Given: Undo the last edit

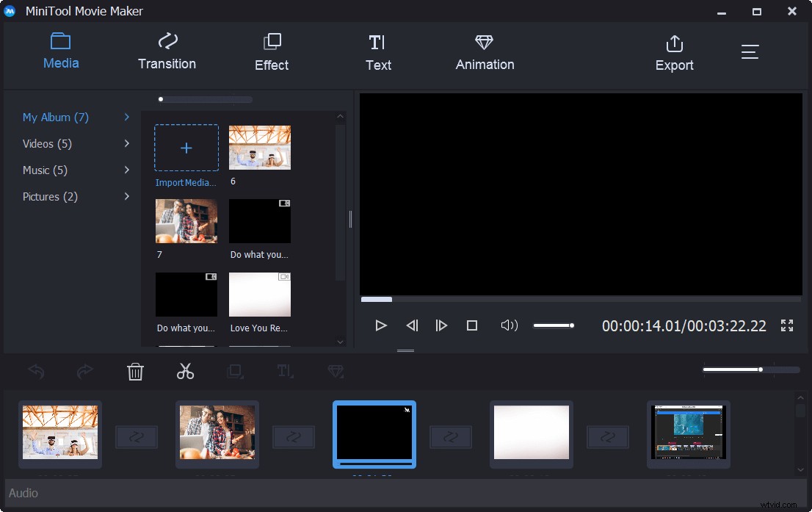Looking at the screenshot, I should tap(35, 372).
